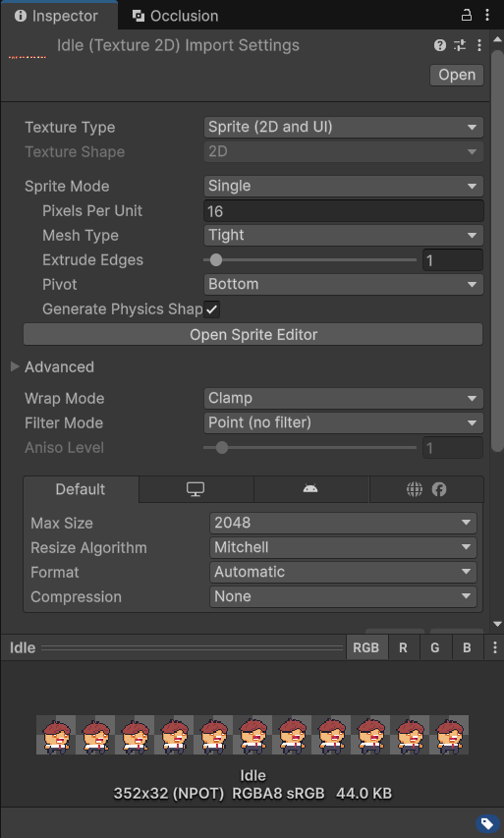Image resolution: width=504 pixels, height=838 pixels.
Task: Toggle the Generate Physics Shape checkbox
Action: 211,309
